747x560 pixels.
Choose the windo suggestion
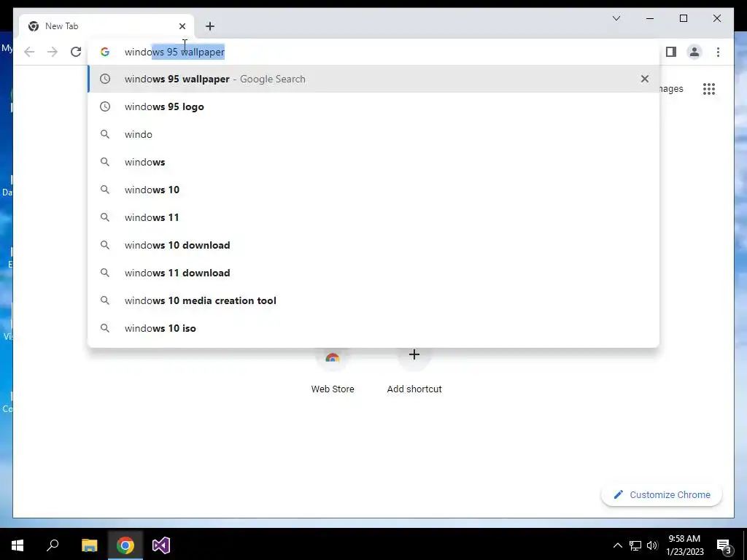tap(374, 134)
